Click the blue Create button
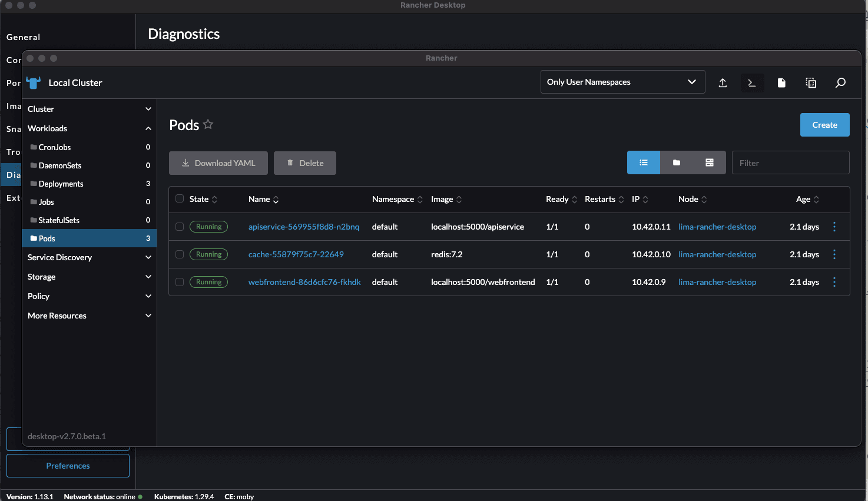 tap(824, 125)
